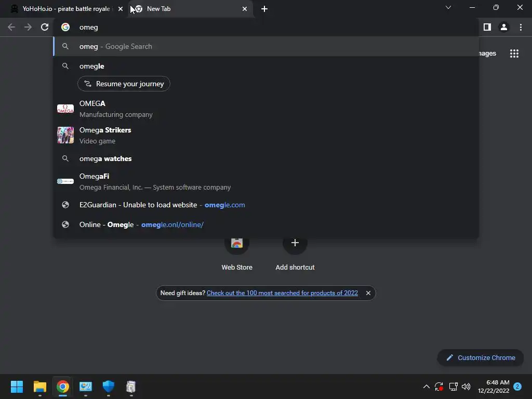Click the OMEGA brand logo thumbnail
Viewport: 532px width, 399px height.
(65, 109)
